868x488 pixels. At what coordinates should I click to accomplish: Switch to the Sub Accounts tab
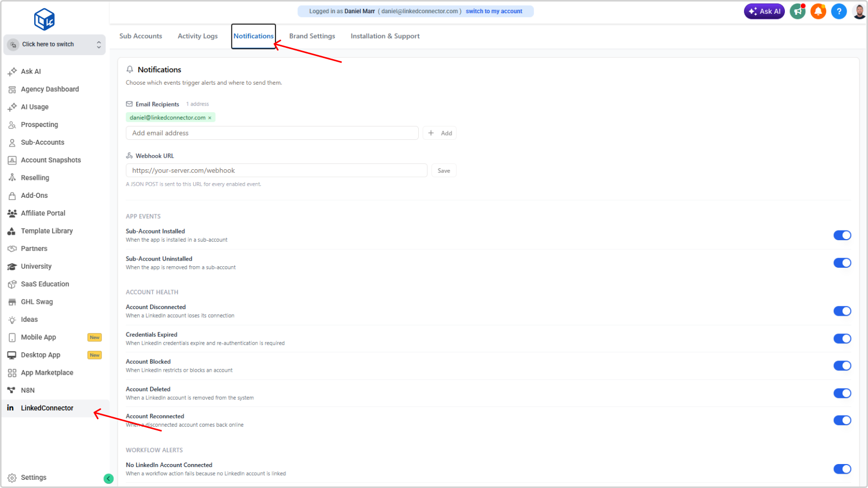pyautogui.click(x=141, y=36)
